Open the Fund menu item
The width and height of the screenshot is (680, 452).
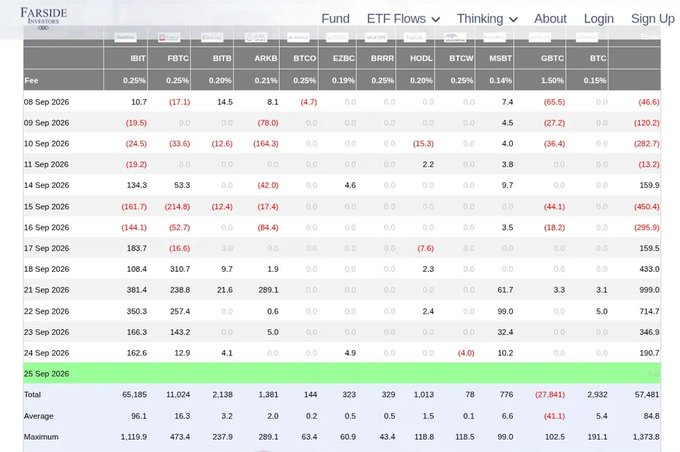(x=335, y=19)
